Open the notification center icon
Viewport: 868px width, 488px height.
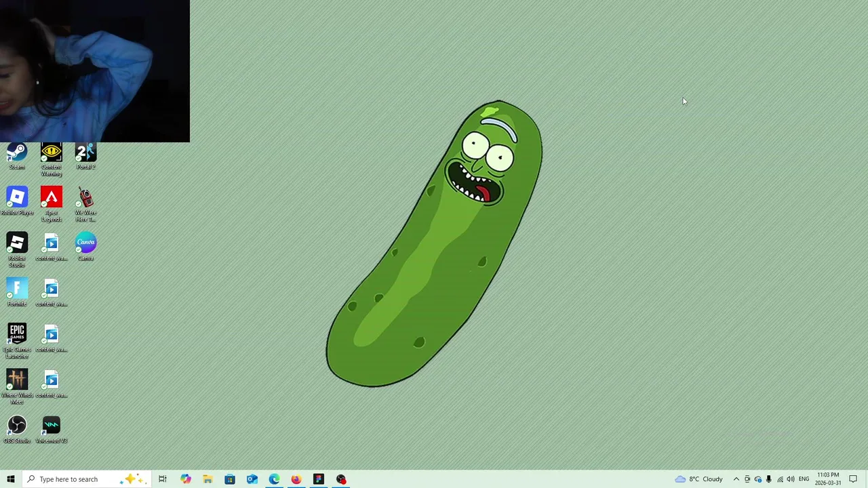coord(853,479)
